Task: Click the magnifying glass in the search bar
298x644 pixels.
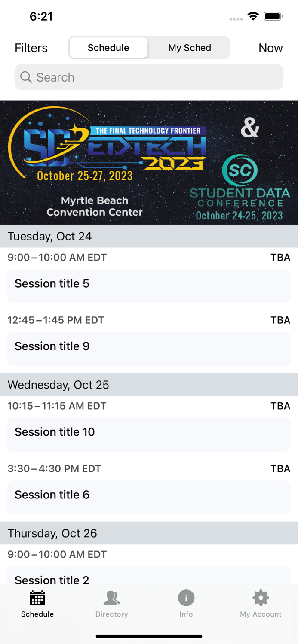Action: [26, 77]
